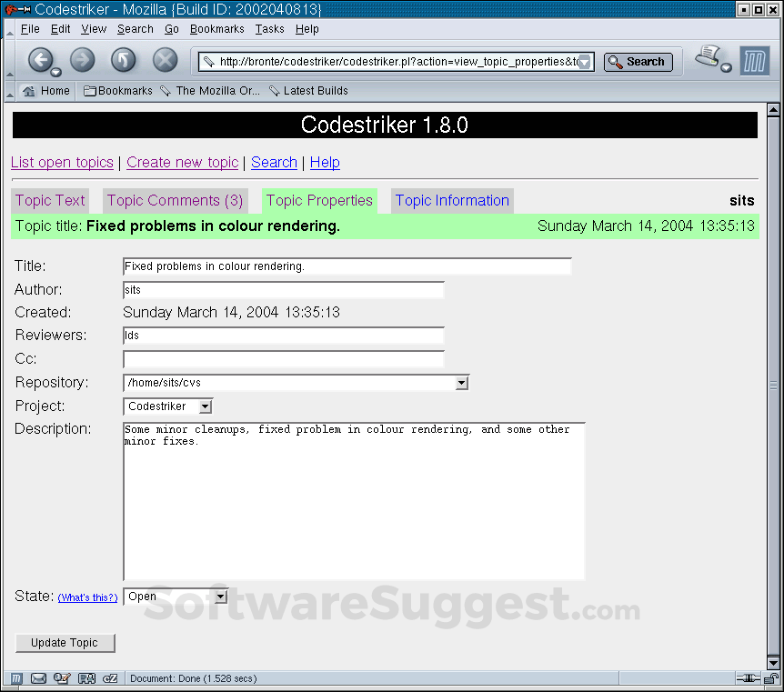Click the Mozilla throbber logo icon
This screenshot has height=692, width=784.
755,61
